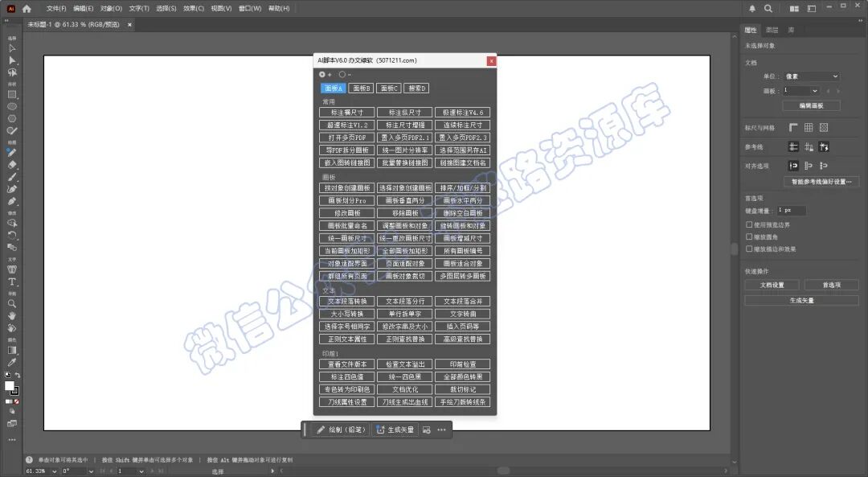868x477 pixels.
Task: Select the Type (T) tool
Action: coord(11,282)
